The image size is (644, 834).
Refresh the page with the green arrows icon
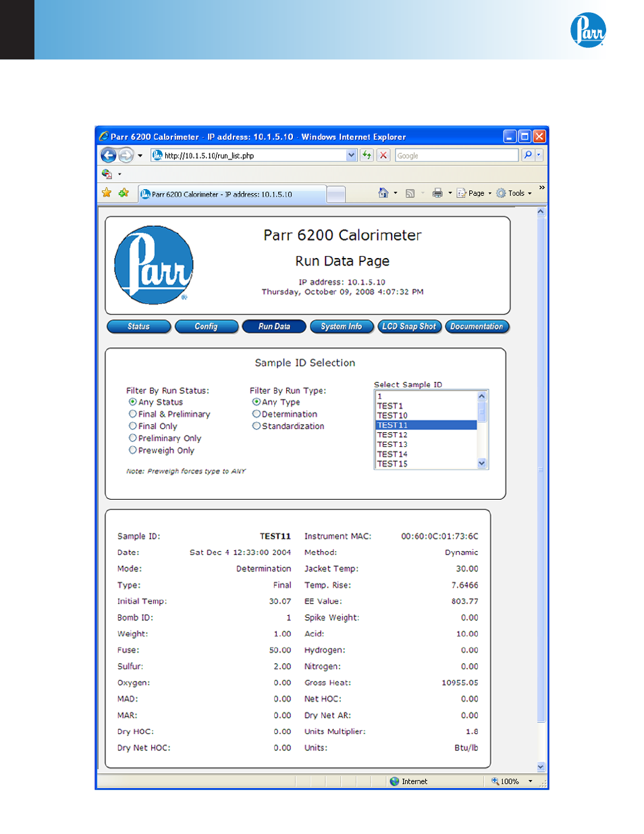pyautogui.click(x=367, y=155)
